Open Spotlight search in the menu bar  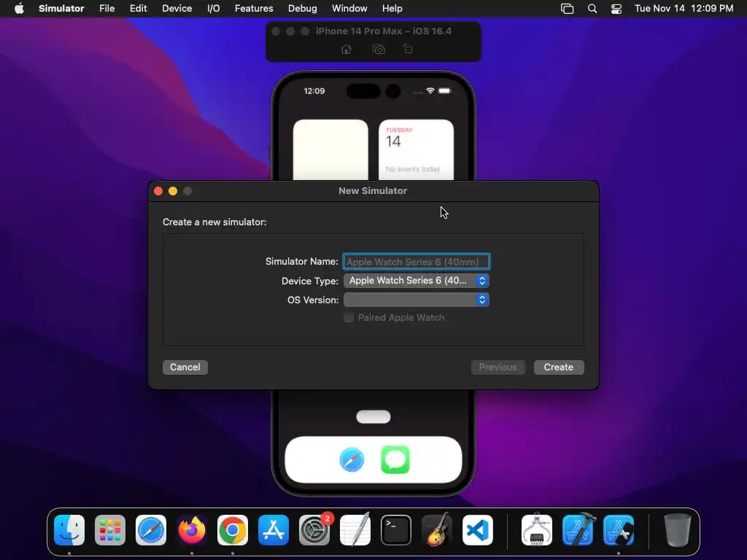pyautogui.click(x=592, y=9)
